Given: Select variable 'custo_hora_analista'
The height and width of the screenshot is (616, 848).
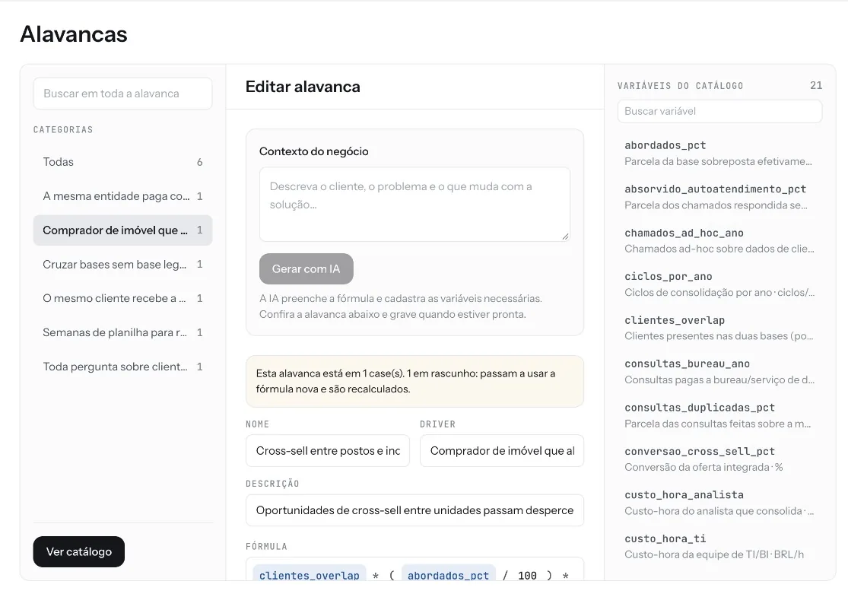Looking at the screenshot, I should point(719,503).
